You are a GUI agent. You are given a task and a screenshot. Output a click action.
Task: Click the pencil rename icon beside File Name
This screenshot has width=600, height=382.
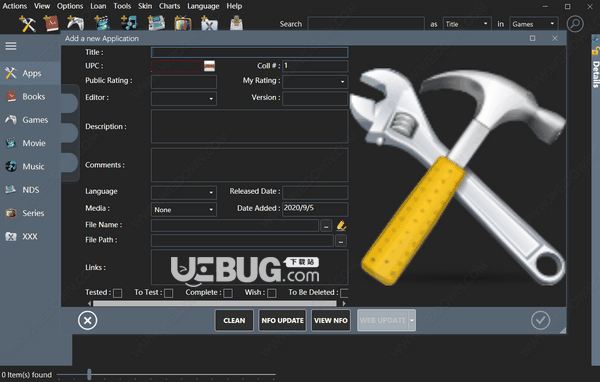point(341,225)
